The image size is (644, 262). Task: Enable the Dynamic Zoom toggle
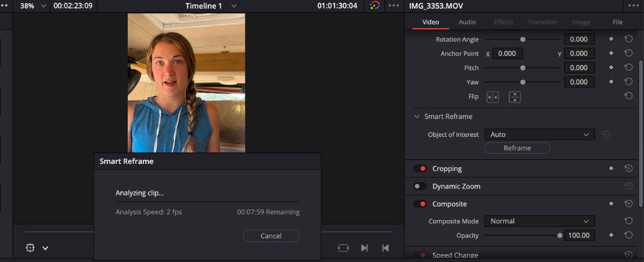pos(420,186)
